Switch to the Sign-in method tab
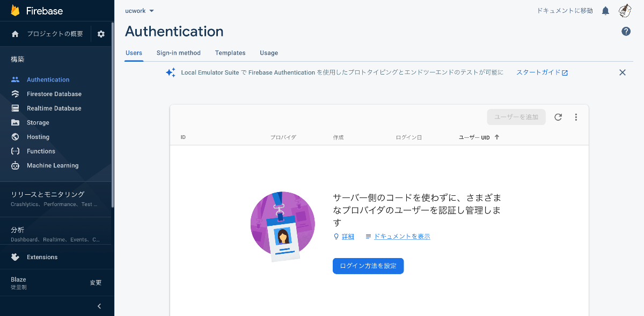Screen dimensions: 644x316 tap(179, 53)
